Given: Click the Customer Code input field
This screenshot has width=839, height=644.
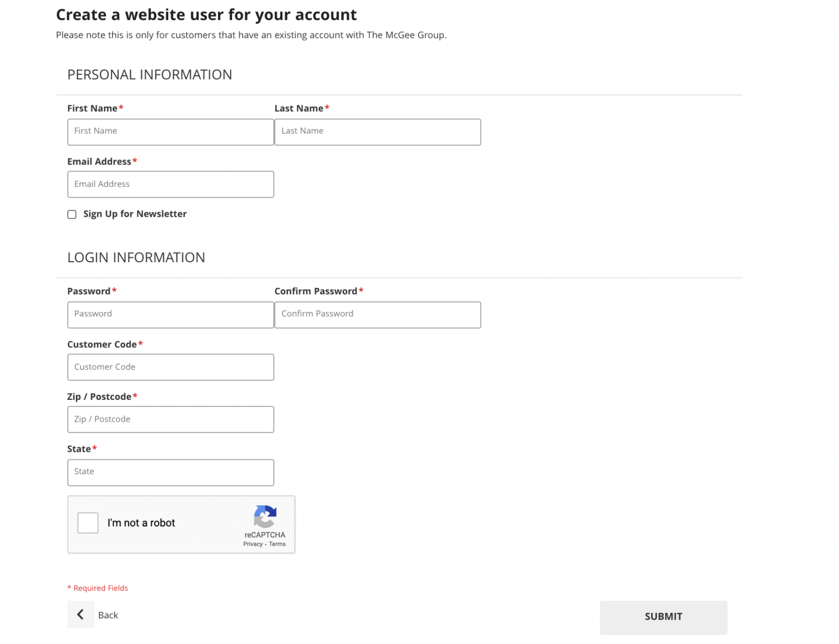Looking at the screenshot, I should [x=170, y=367].
